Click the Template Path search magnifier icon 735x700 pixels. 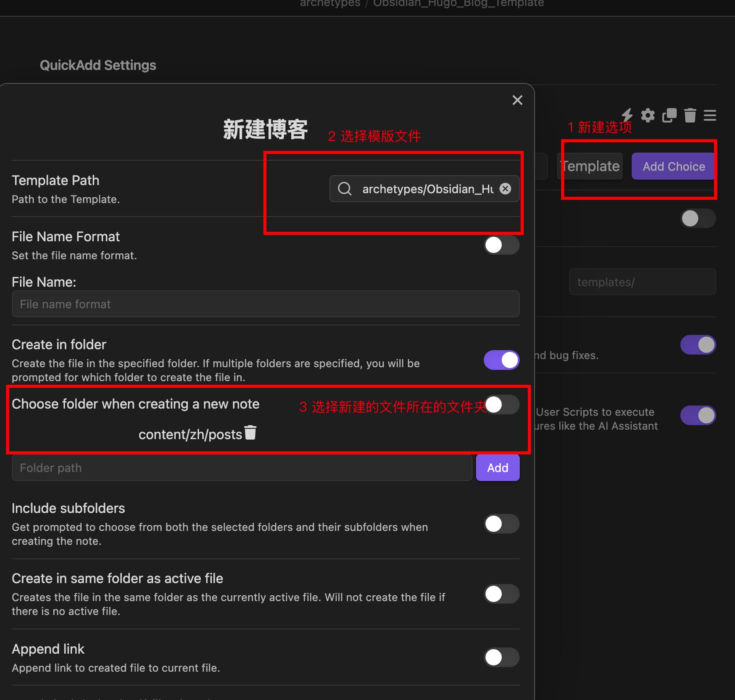(345, 189)
